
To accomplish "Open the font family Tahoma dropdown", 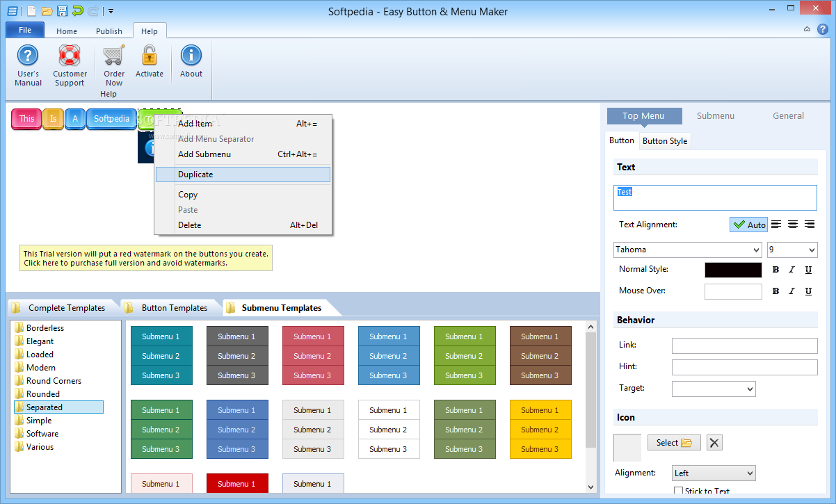I will 757,250.
